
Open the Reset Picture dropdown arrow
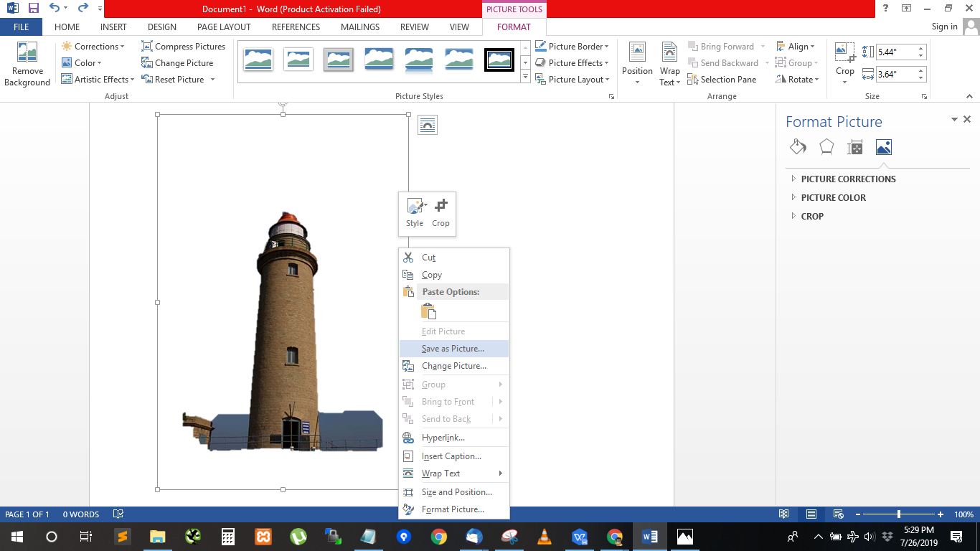[x=213, y=80]
